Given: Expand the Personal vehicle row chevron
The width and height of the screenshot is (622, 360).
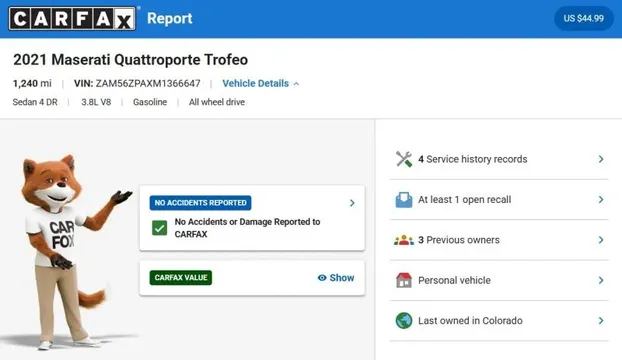Looking at the screenshot, I should pos(601,280).
